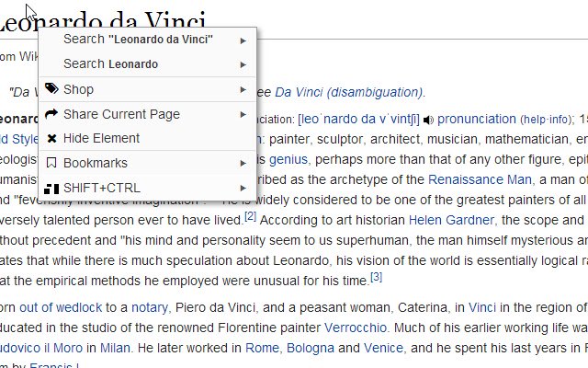
Task: Click the Shop tag icon
Action: coord(51,89)
